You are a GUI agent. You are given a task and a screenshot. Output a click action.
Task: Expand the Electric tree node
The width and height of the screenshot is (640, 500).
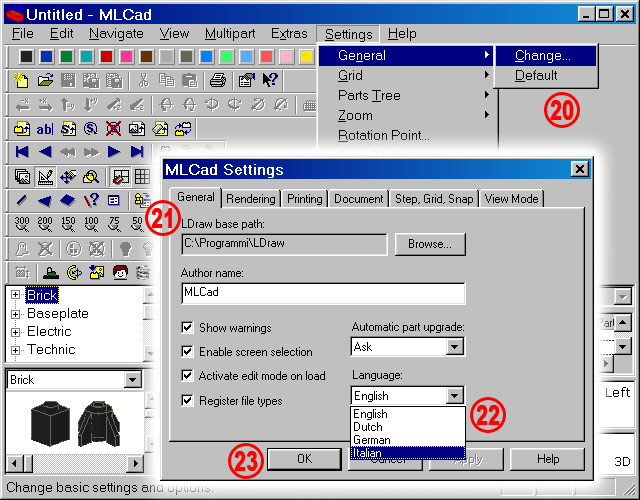16,332
